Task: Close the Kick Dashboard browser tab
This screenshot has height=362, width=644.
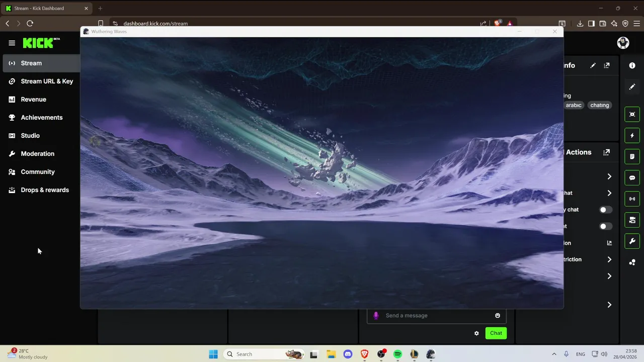Action: pos(86,8)
